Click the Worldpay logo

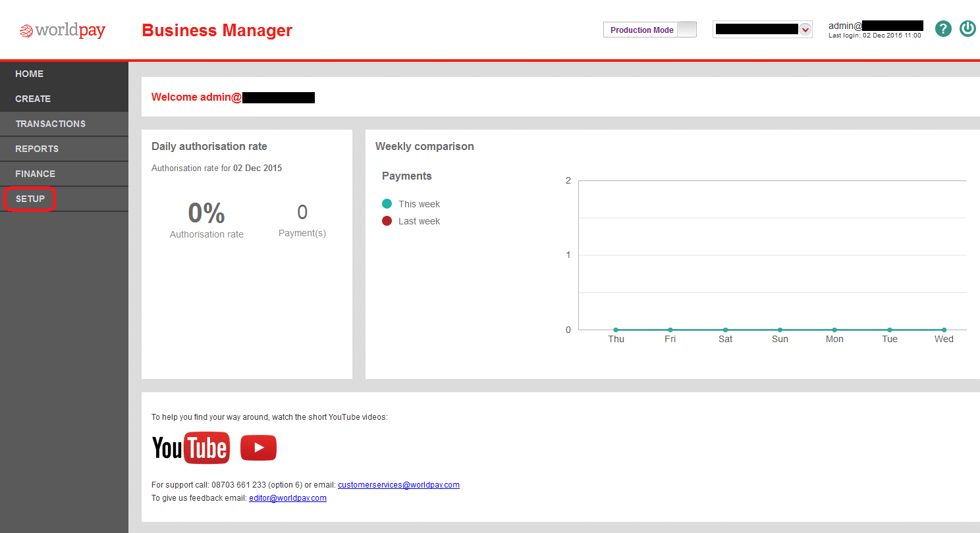63,31
